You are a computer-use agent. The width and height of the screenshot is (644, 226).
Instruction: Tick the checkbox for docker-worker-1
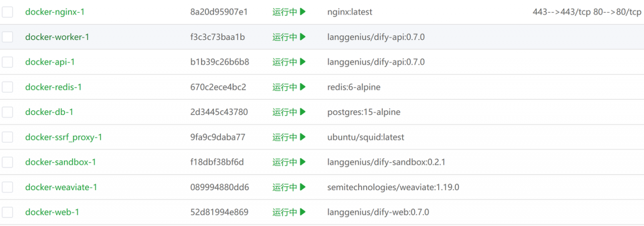(x=7, y=37)
